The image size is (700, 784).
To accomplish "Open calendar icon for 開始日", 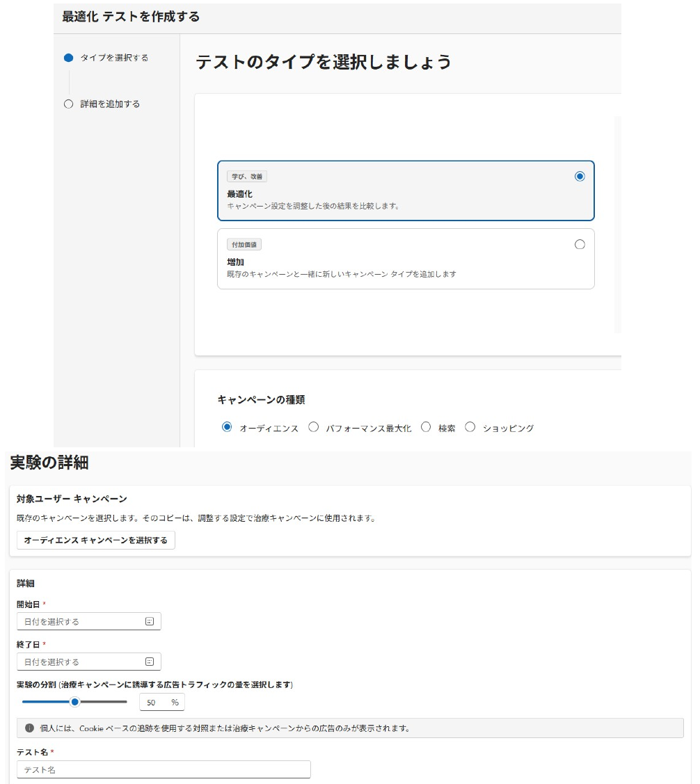I will tap(150, 621).
